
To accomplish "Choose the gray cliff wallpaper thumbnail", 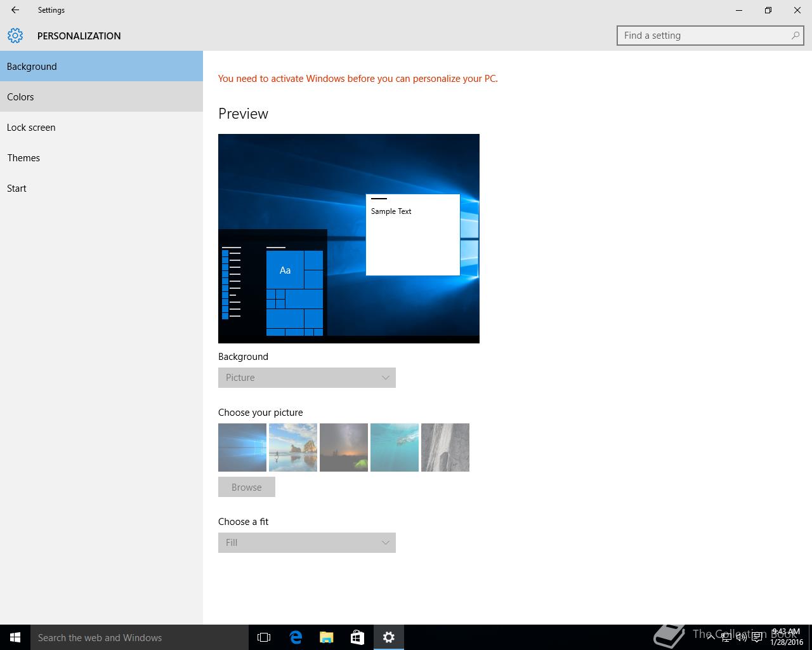I will pyautogui.click(x=445, y=448).
